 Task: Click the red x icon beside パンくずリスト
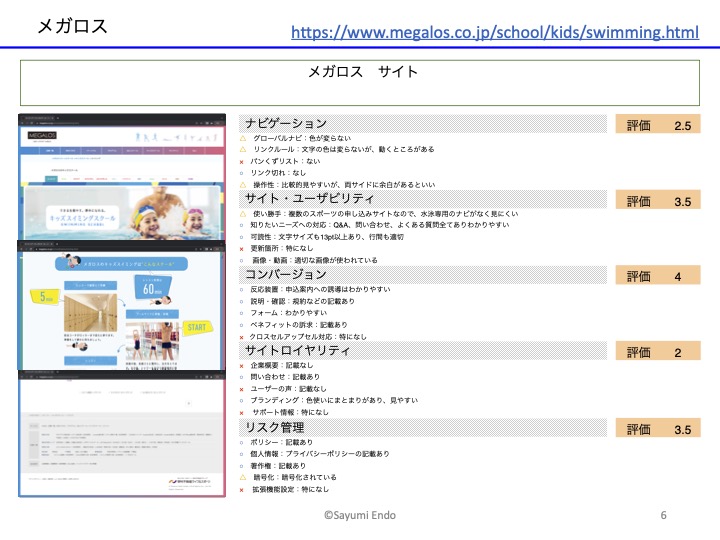[x=242, y=161]
